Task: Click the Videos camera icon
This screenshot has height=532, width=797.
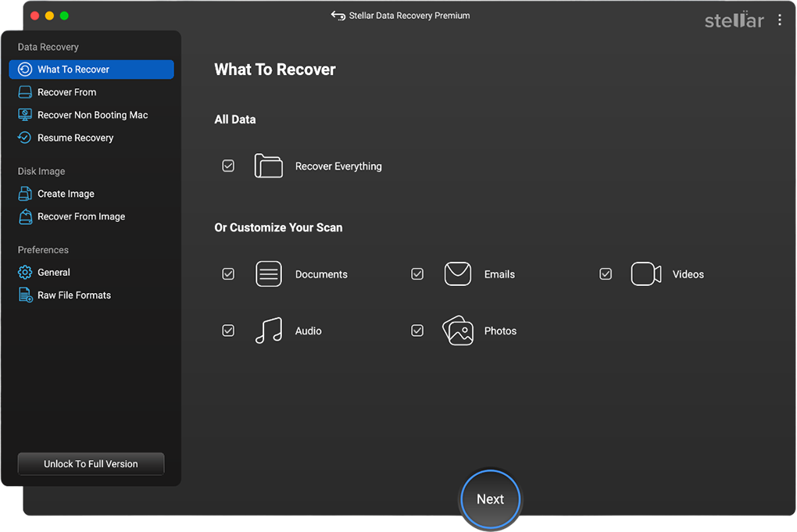Action: (646, 274)
